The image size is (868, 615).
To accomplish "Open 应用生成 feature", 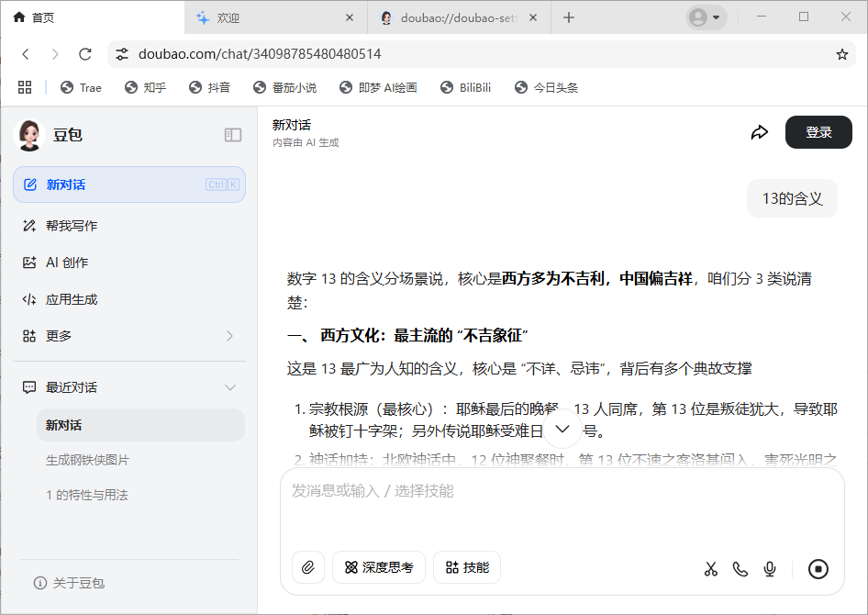I will click(x=129, y=299).
